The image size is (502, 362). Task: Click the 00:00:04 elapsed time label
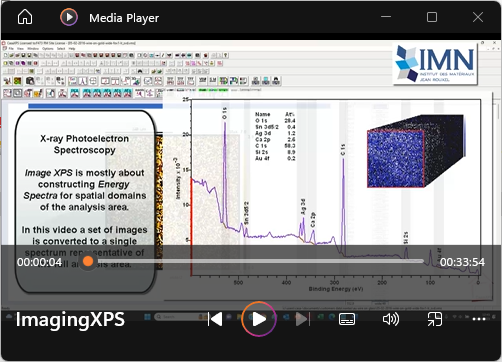click(40, 262)
